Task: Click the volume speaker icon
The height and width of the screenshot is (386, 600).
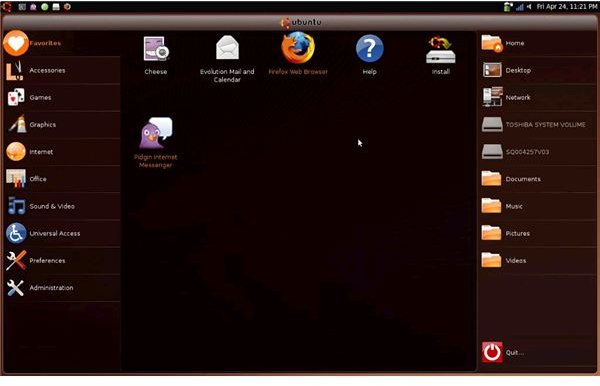Action: 529,7
